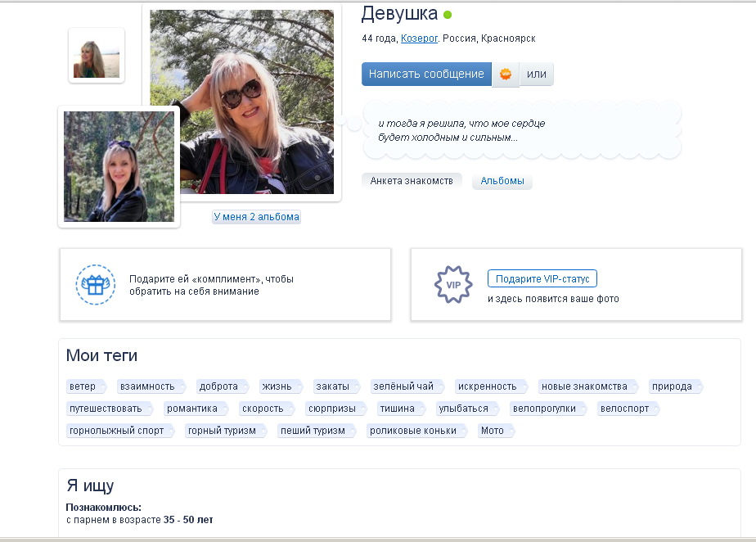
Task: Click the улыбаться tag
Action: pos(466,409)
